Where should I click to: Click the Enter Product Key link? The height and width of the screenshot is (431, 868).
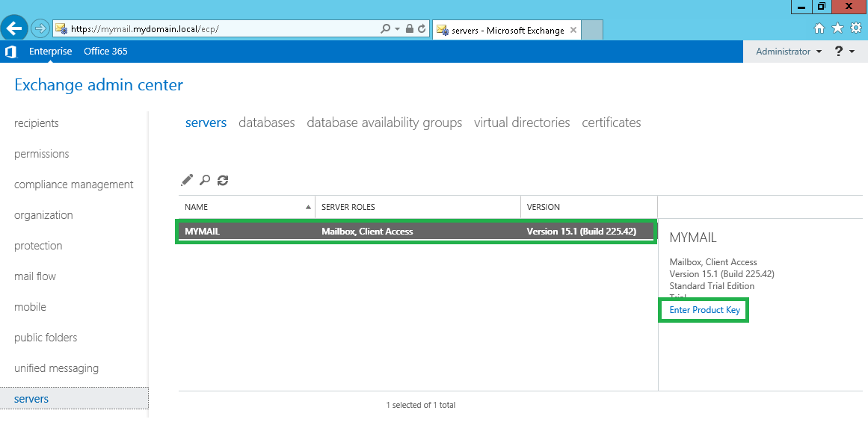coord(704,310)
